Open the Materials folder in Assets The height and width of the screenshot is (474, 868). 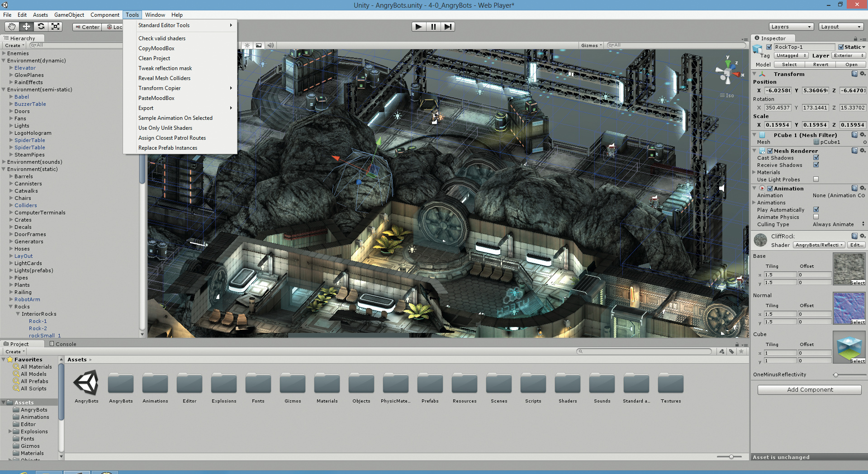327,388
